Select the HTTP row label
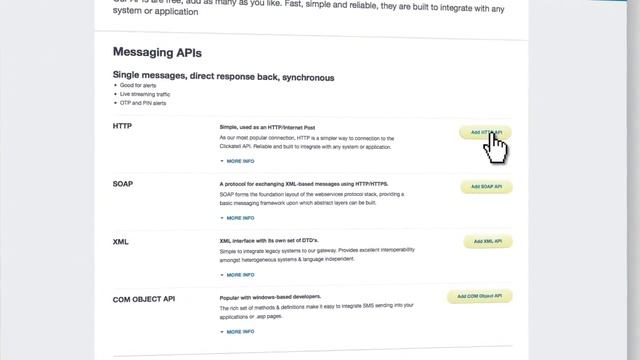The height and width of the screenshot is (360, 640). click(122, 126)
